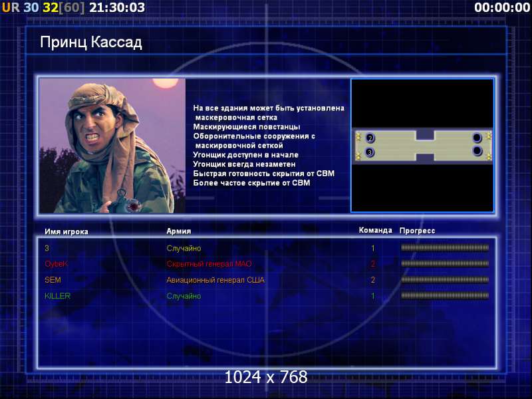Click team number for player SEM
This screenshot has height=399, width=532.
373,280
